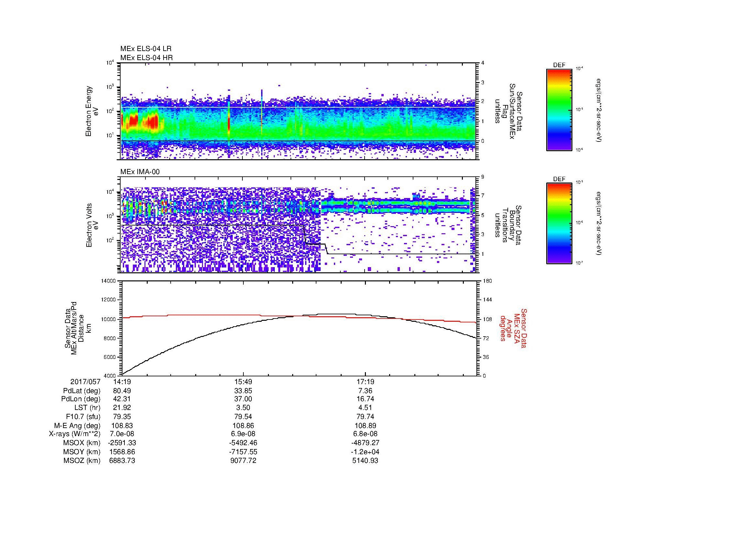The height and width of the screenshot is (534, 756).
Task: Click the altitude axis tick label 14000
Action: pyautogui.click(x=109, y=281)
